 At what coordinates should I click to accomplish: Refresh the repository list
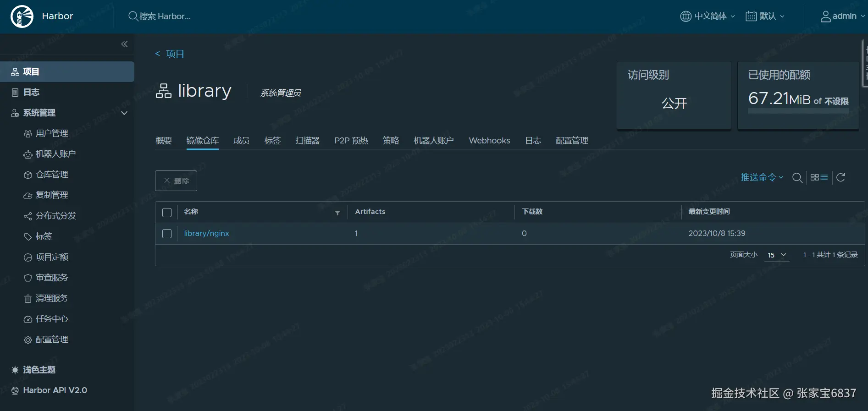click(840, 177)
